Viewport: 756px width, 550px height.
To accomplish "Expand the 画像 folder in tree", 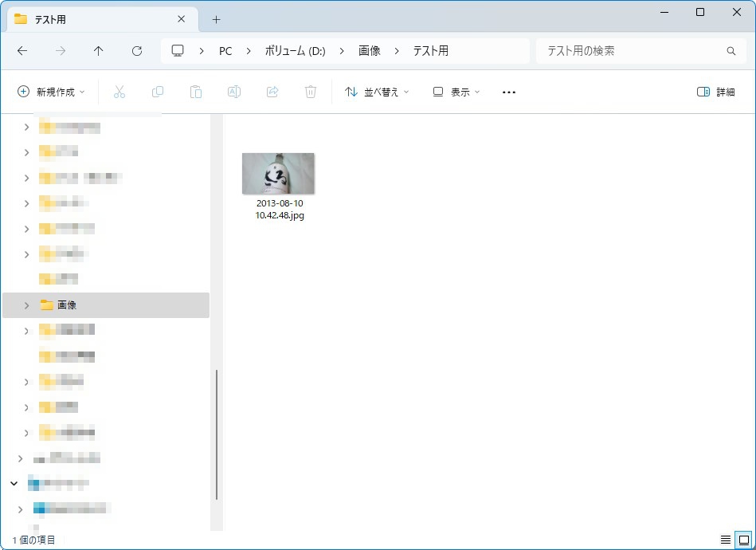I will pos(26,305).
